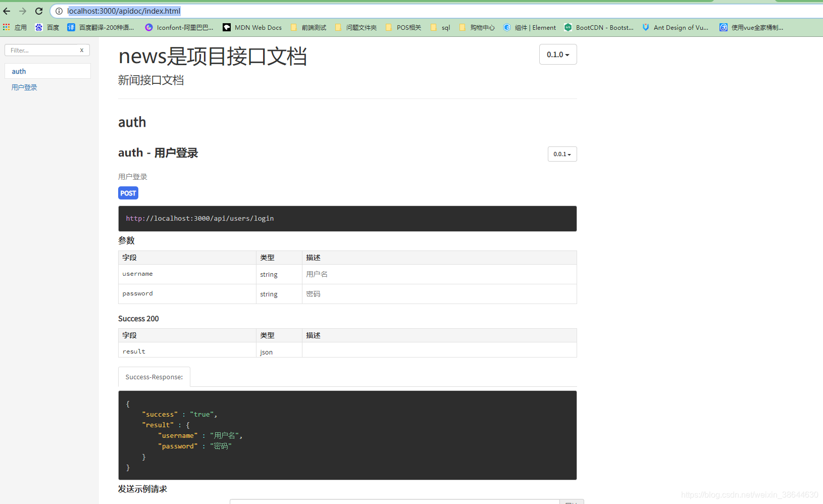
Task: Open the 使用vue全家桶 bookmark
Action: click(751, 27)
